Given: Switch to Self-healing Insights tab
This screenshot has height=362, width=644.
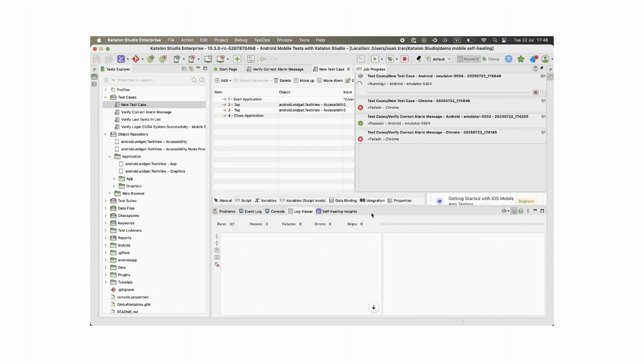Looking at the screenshot, I should point(337,212).
